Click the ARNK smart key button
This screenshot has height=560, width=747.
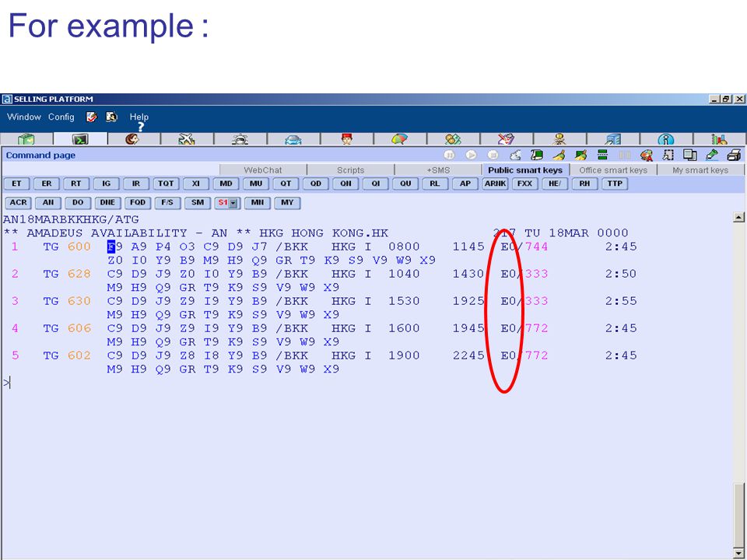pos(496,184)
